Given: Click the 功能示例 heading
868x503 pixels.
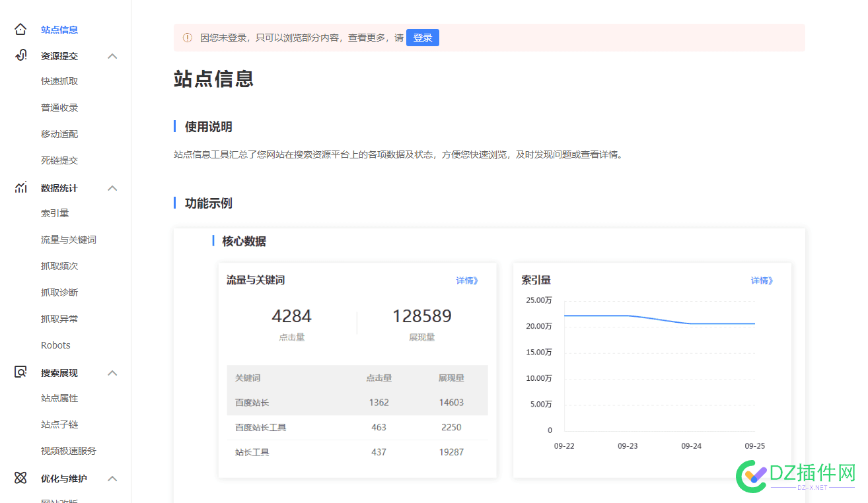Looking at the screenshot, I should [208, 203].
